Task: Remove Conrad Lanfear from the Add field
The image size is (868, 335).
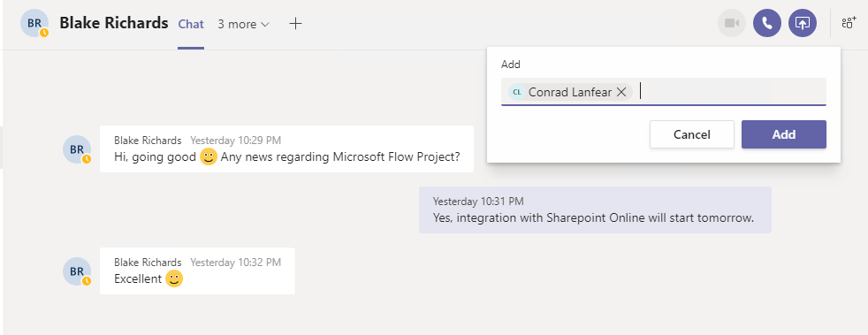Action: 621,92
